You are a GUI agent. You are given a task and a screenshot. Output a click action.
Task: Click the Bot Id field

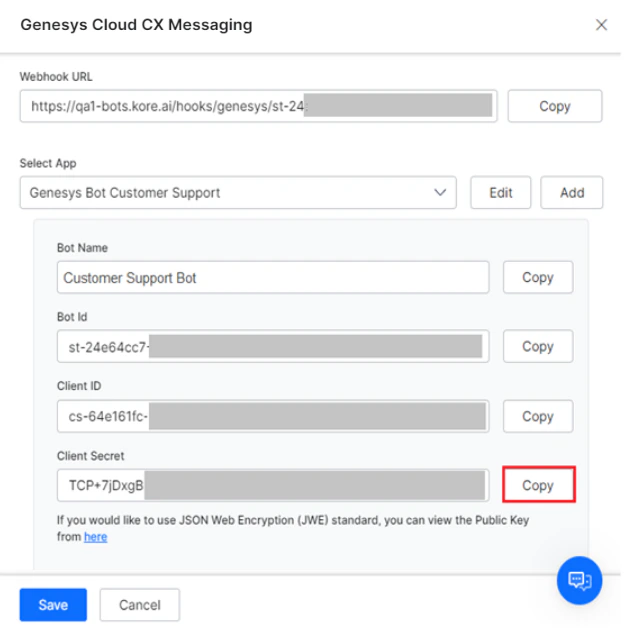coord(273,346)
